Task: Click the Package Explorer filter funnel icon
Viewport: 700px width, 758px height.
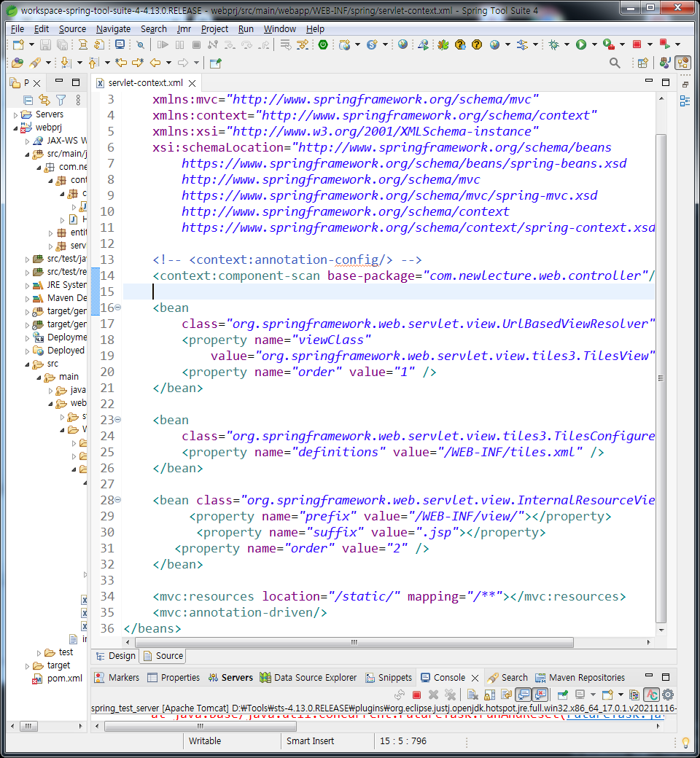Action: coord(61,100)
